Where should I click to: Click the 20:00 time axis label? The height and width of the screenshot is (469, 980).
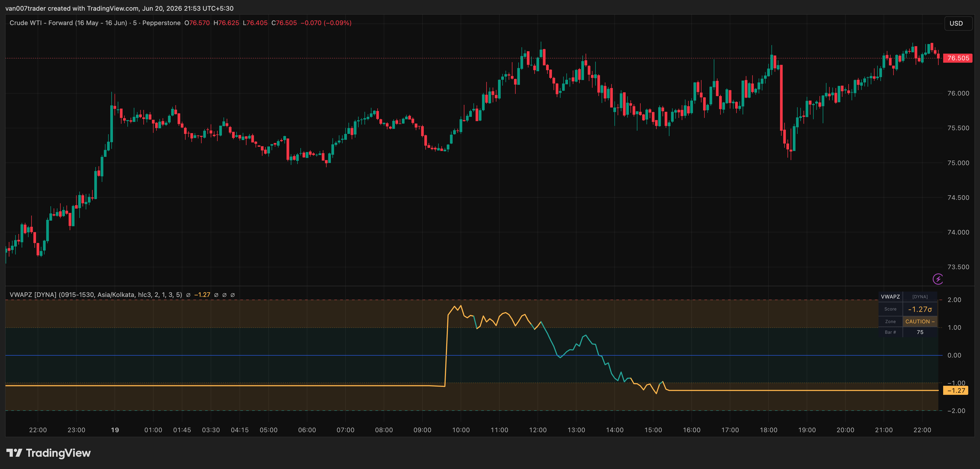(845, 430)
